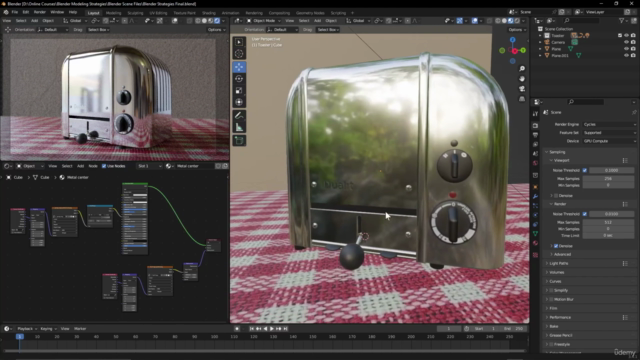
Task: Expand the Volumes panel
Action: point(557,272)
